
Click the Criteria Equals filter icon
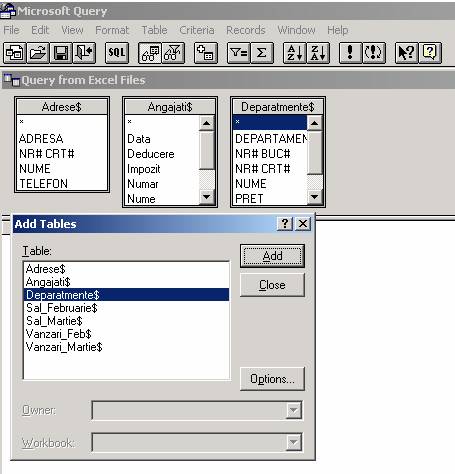pyautogui.click(x=239, y=53)
